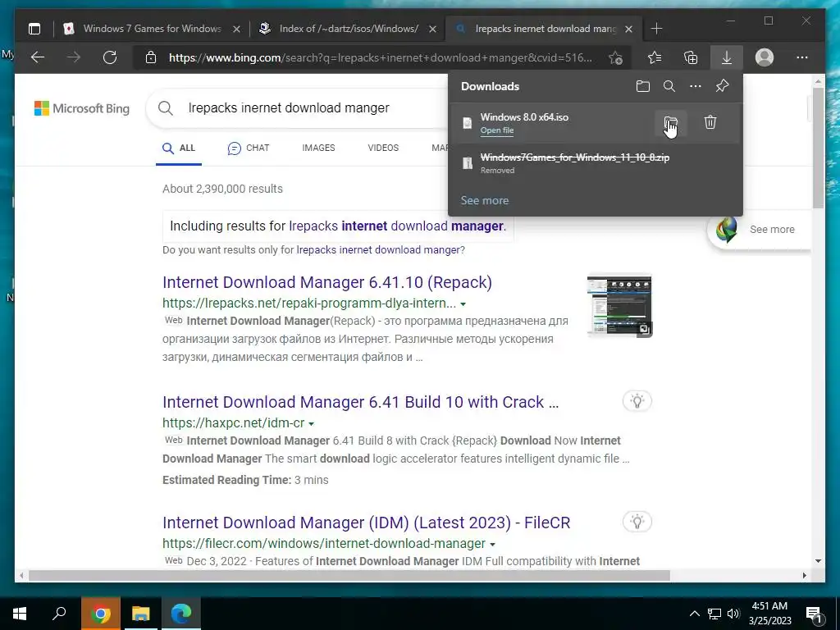Image resolution: width=840 pixels, height=630 pixels.
Task: Open more options in Downloads panel
Action: click(696, 86)
